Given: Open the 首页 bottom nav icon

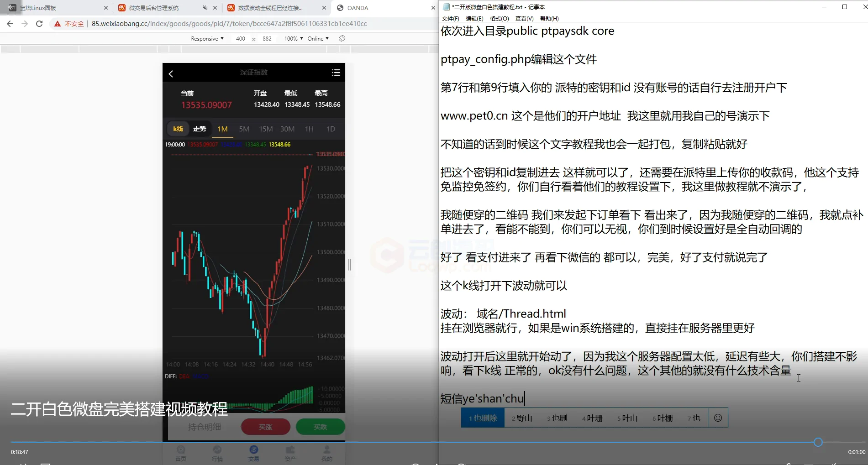Looking at the screenshot, I should click(x=181, y=453).
